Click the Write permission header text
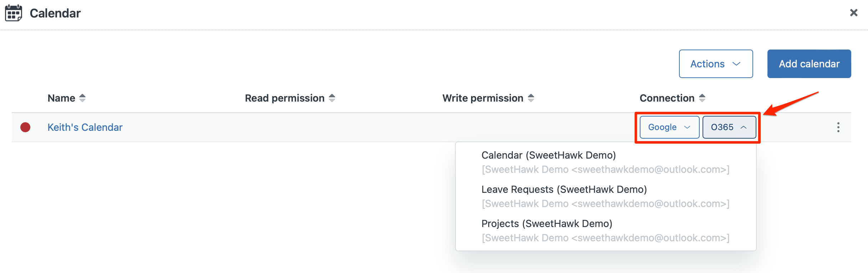Image resolution: width=868 pixels, height=273 pixels. point(483,98)
